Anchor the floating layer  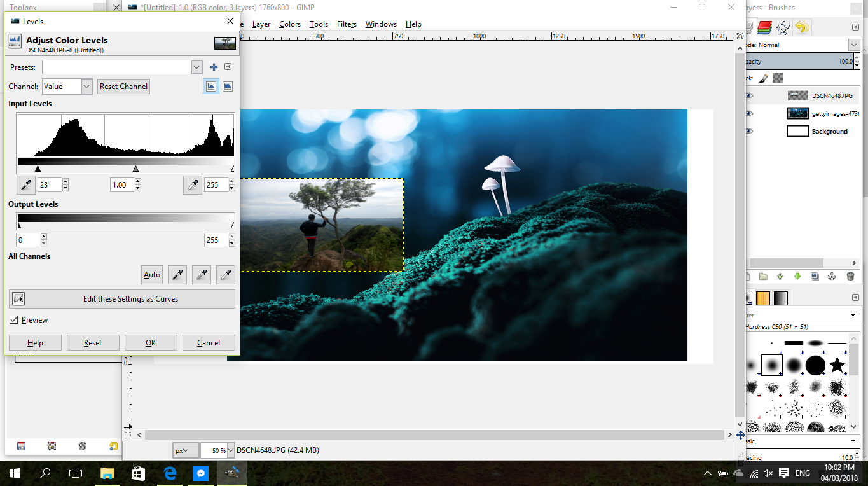pos(831,277)
